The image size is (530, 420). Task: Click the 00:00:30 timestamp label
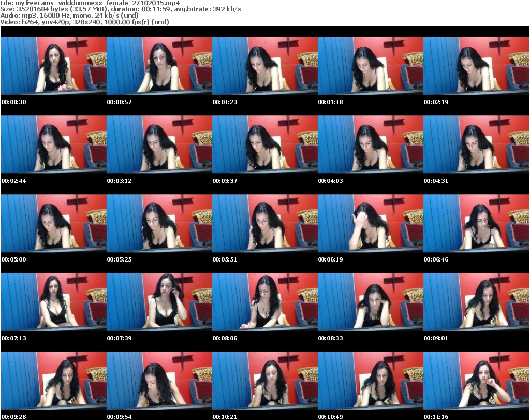14,102
